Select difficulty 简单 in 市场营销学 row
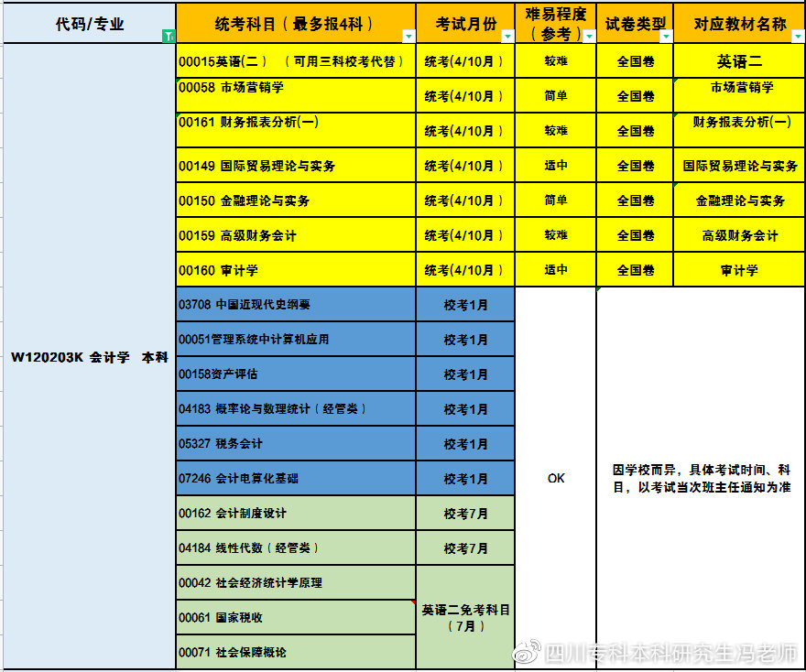The height and width of the screenshot is (672, 806). pos(556,95)
